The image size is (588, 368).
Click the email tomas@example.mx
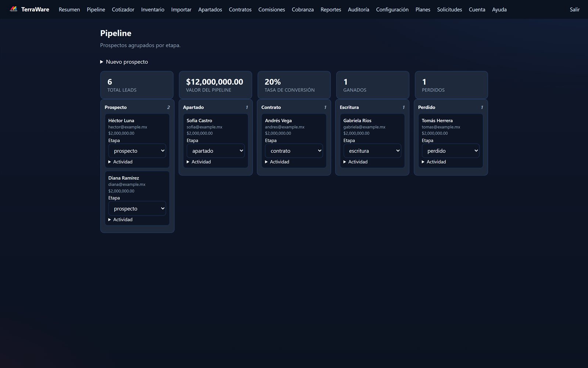(x=441, y=127)
